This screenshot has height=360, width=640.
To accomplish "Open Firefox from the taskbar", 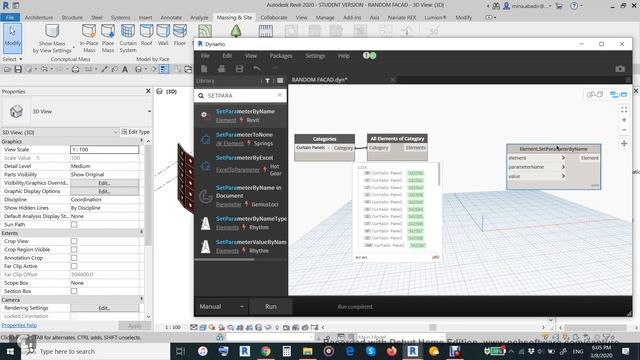I will click(x=391, y=351).
